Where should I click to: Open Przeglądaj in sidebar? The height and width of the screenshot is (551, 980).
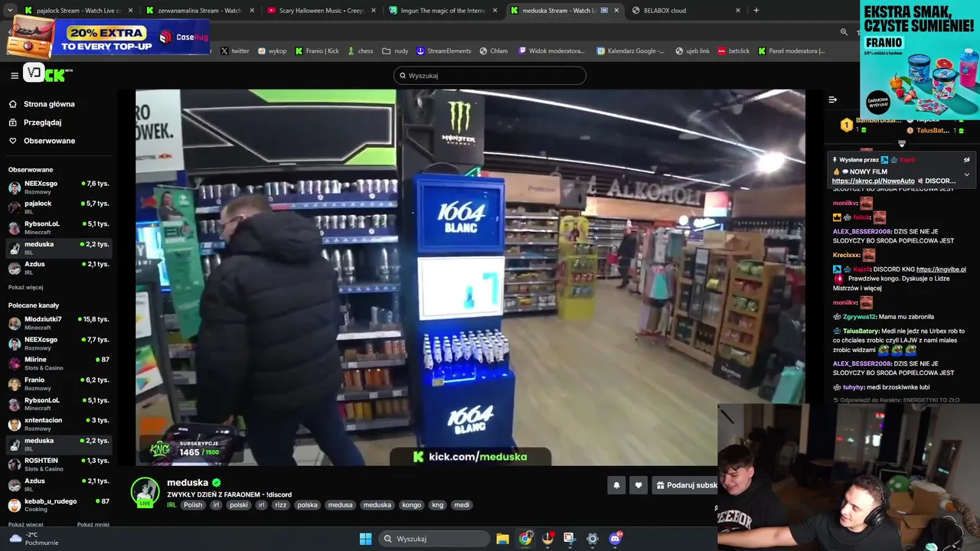pyautogui.click(x=42, y=122)
